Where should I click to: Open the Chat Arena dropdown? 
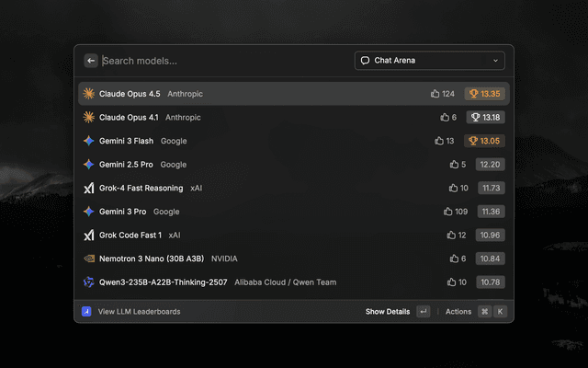pos(429,61)
